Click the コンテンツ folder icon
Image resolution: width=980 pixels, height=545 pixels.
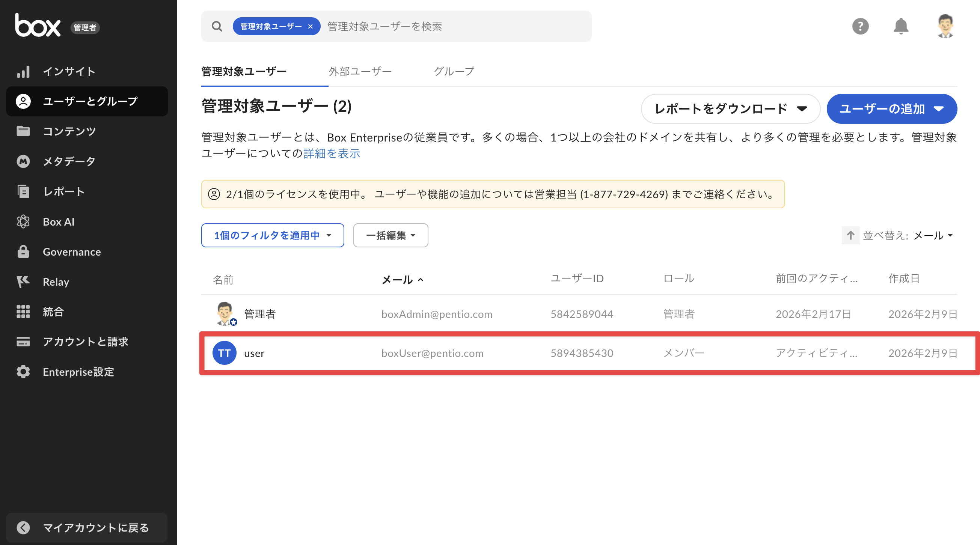[x=23, y=131]
